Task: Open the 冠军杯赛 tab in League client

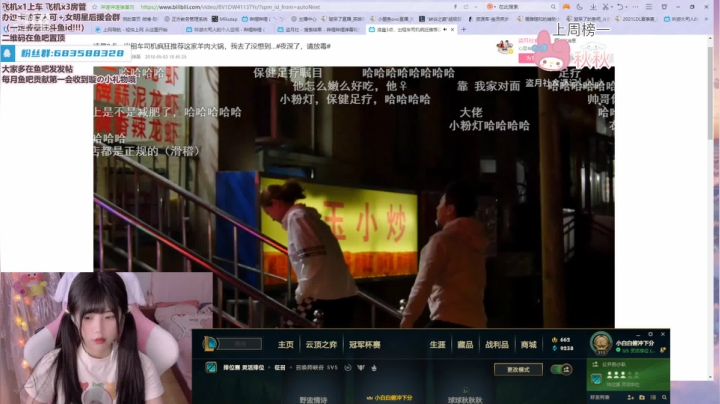Action: click(365, 344)
